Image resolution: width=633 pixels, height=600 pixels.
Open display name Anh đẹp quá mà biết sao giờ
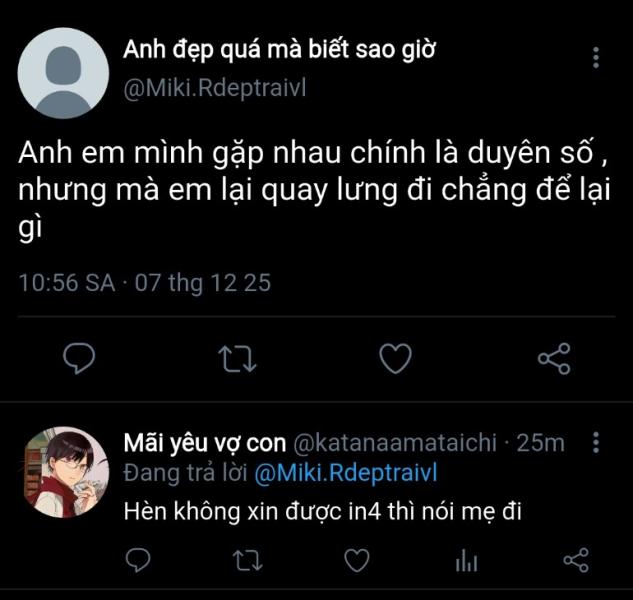coord(280,51)
